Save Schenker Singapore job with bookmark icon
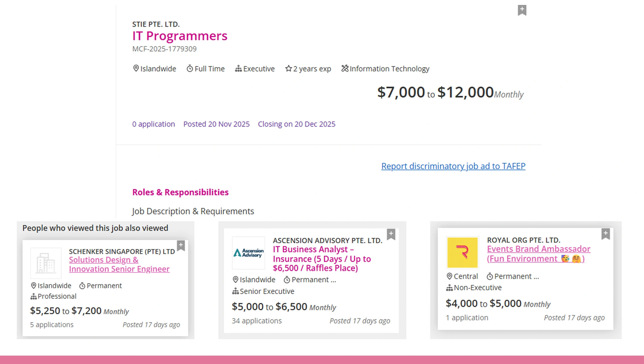This screenshot has height=364, width=644. pyautogui.click(x=181, y=246)
